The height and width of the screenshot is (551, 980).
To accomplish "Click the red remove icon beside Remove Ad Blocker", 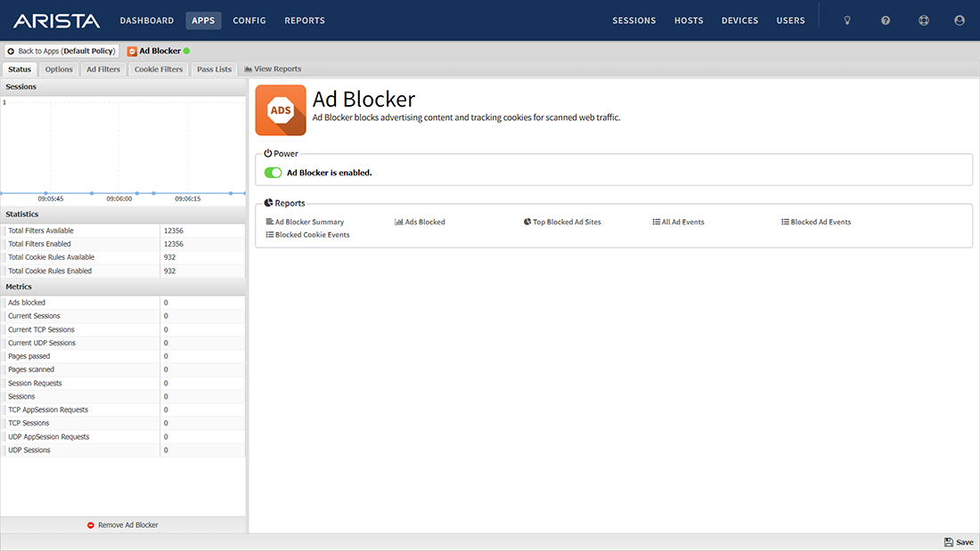I will tap(91, 525).
